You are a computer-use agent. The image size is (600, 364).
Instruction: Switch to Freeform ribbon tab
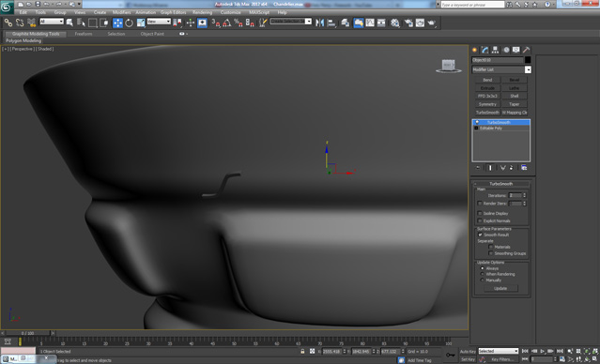point(84,34)
